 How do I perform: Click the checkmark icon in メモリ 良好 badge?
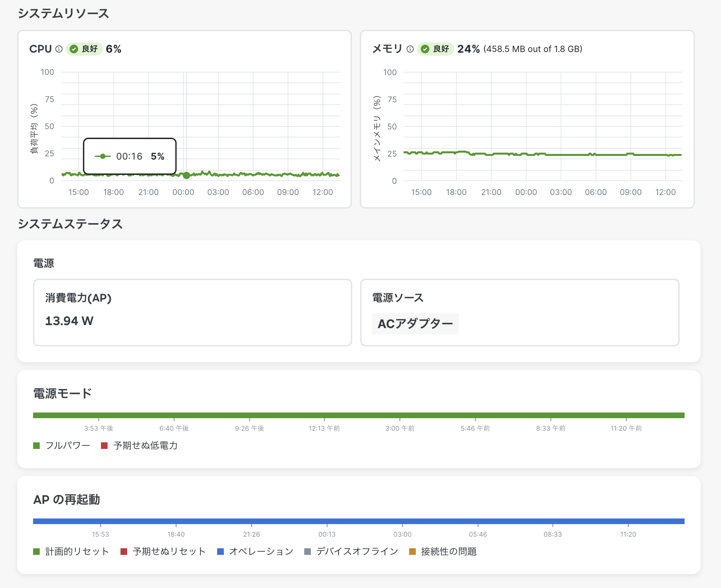point(426,49)
